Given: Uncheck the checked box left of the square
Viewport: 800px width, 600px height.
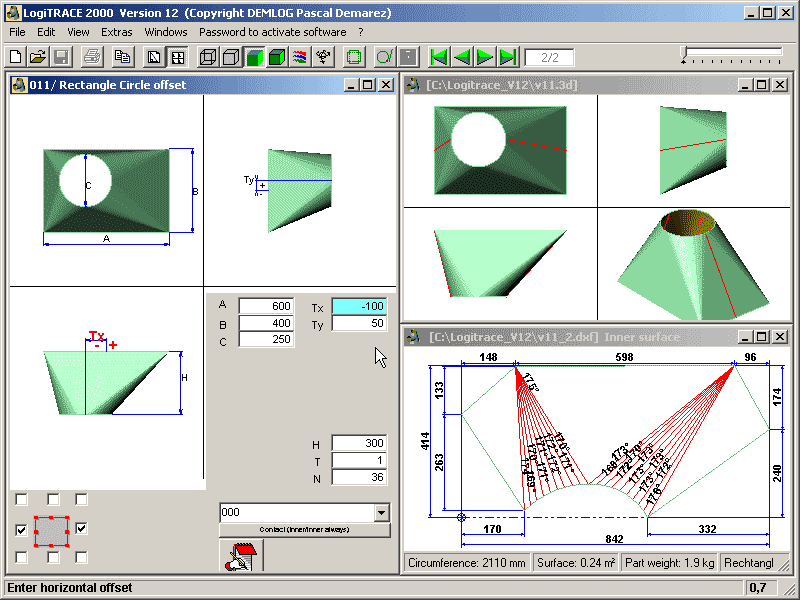Looking at the screenshot, I should 21,530.
